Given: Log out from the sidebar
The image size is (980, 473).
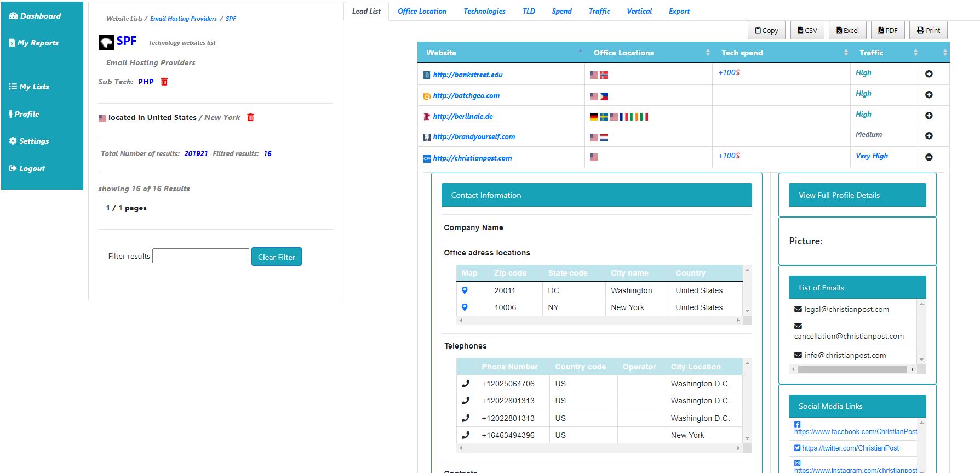Looking at the screenshot, I should (x=27, y=168).
